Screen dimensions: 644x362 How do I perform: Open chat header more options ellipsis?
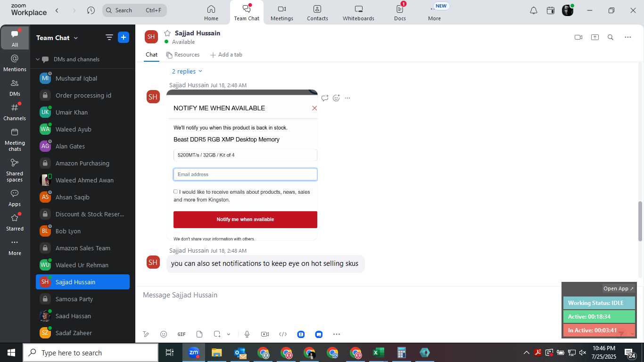628,37
